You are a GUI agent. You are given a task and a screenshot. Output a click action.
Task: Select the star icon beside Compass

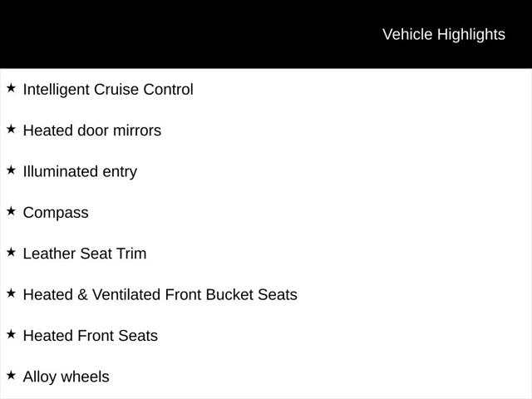tap(11, 211)
